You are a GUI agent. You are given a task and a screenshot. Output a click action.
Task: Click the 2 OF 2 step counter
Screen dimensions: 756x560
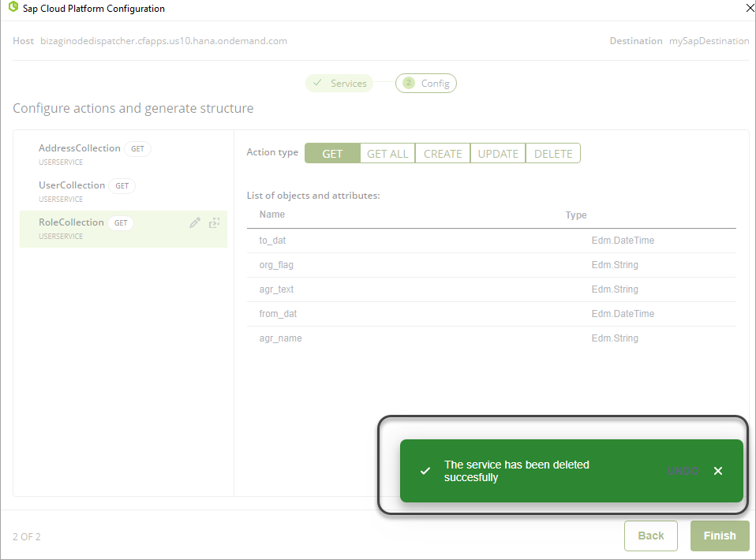click(x=27, y=537)
